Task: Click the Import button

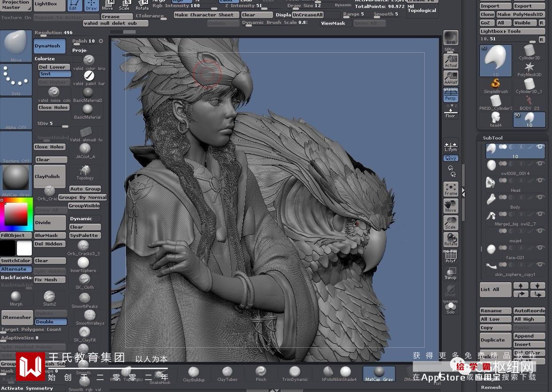Action: [495, 6]
